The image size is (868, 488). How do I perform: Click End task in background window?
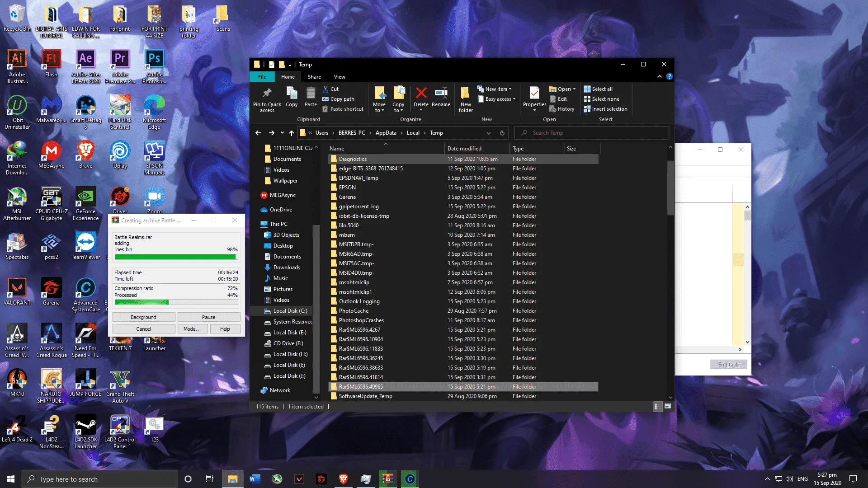(x=728, y=365)
